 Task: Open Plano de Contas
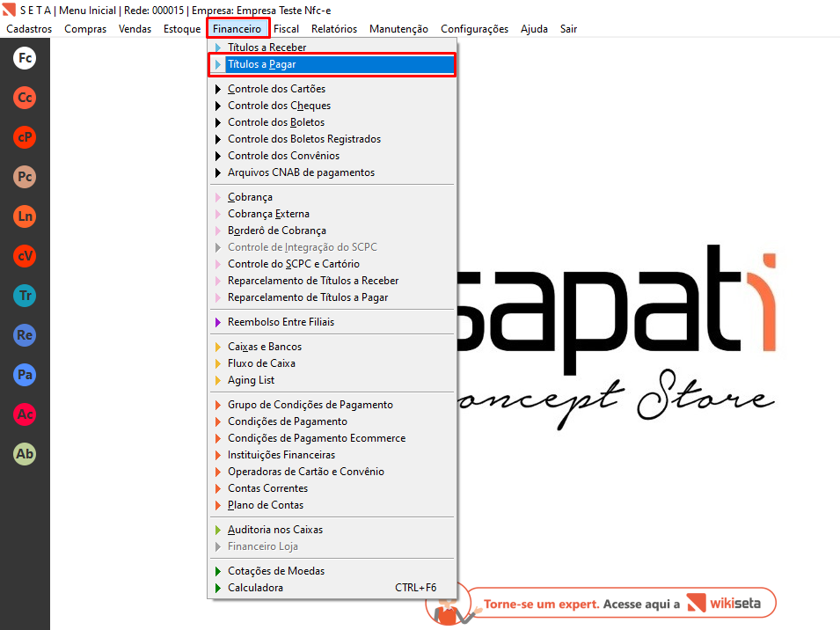click(332, 505)
